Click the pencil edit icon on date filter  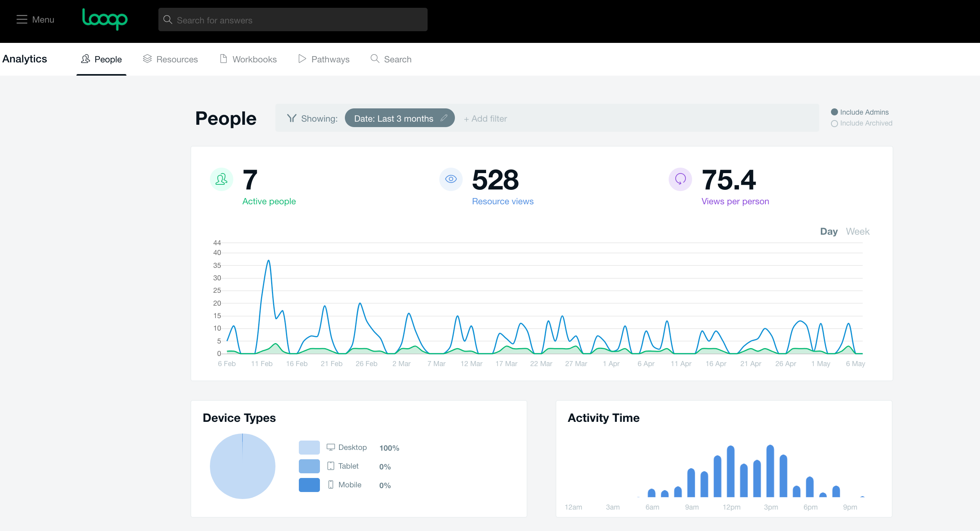(444, 118)
